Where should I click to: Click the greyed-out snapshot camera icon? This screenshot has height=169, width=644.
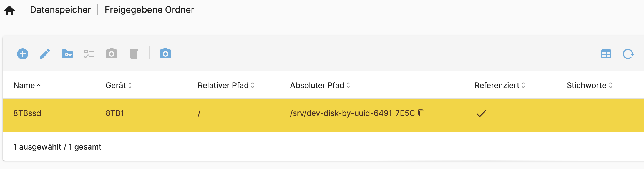click(112, 54)
